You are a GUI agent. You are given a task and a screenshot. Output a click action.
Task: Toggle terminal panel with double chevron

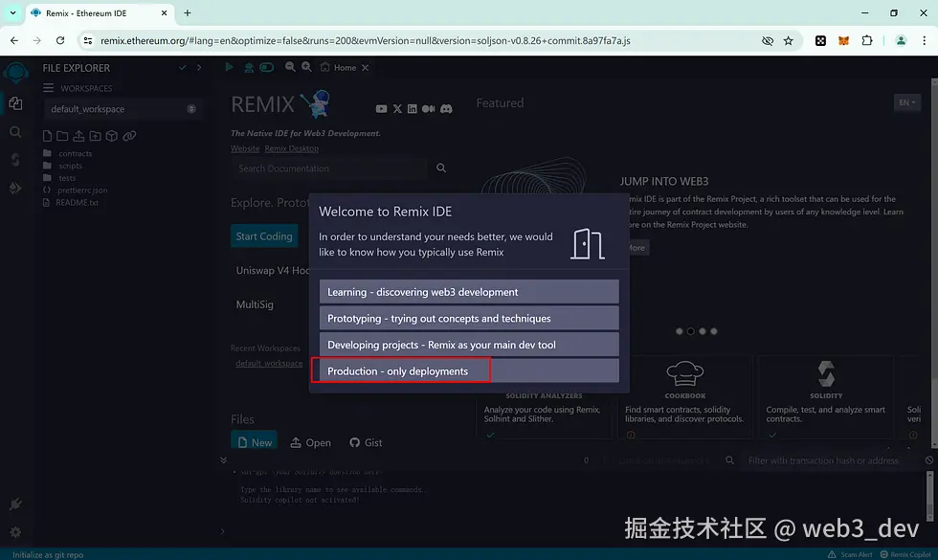click(x=224, y=460)
